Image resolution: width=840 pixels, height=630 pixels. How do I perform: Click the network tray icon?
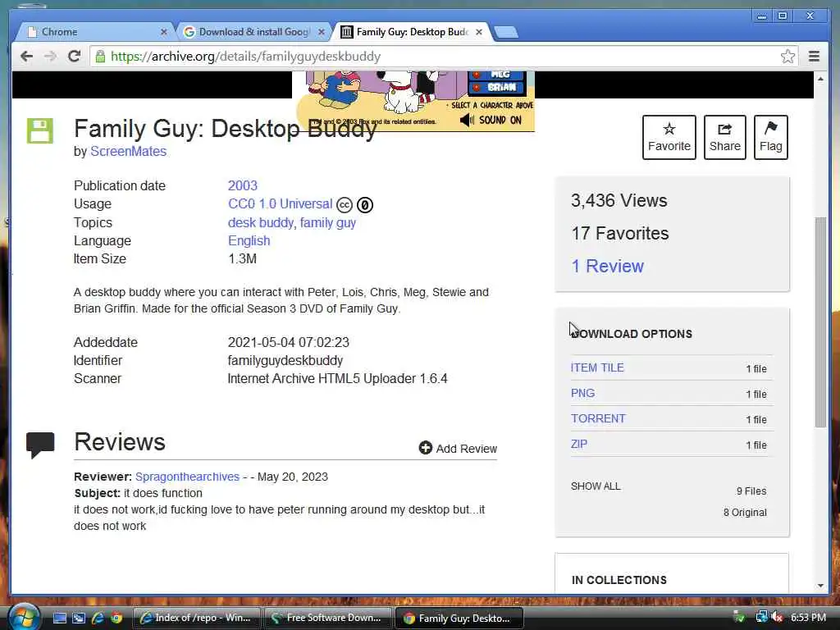click(761, 618)
